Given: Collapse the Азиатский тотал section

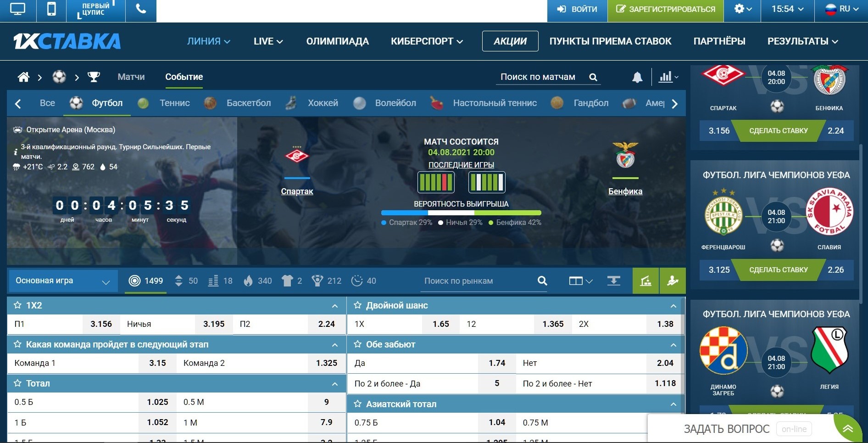Looking at the screenshot, I should tap(673, 404).
